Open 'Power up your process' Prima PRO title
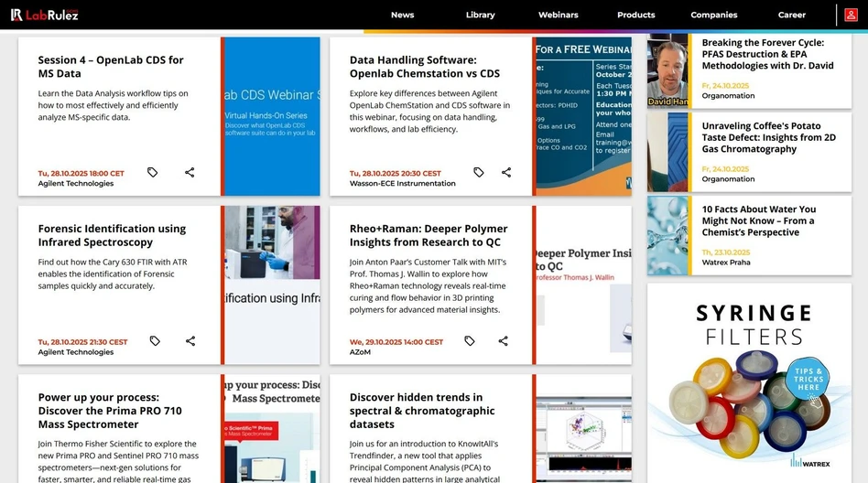Viewport: 868px width, 483px height. [x=110, y=411]
